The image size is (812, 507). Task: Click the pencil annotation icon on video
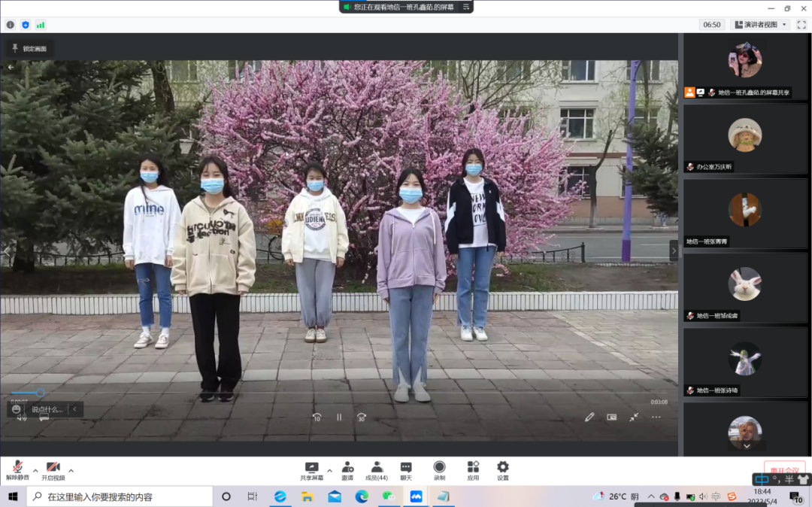coord(589,417)
